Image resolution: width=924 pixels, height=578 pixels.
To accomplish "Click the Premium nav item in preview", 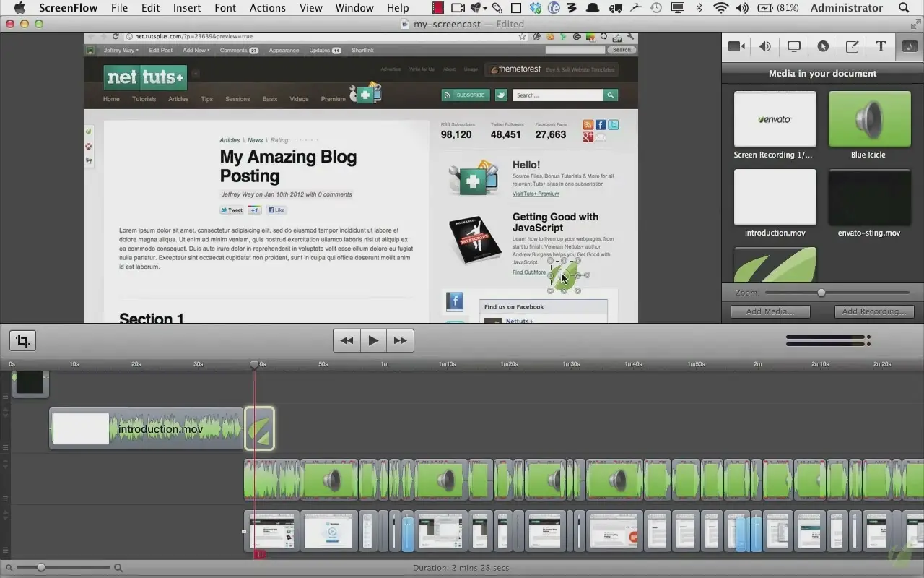I will pos(333,99).
